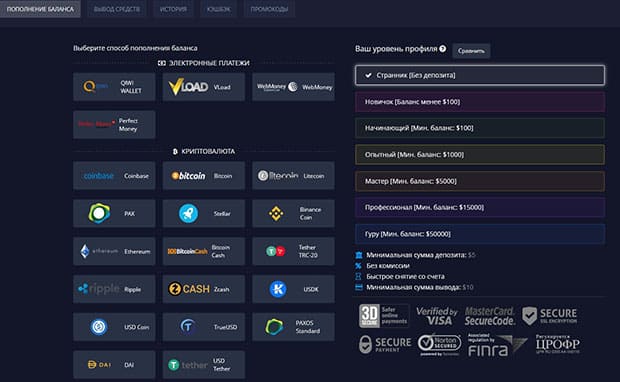Select VLoad payment option

pos(204,87)
